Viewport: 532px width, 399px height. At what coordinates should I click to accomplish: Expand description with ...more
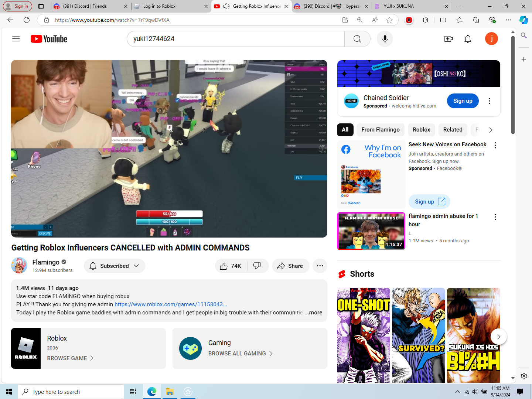[313, 313]
